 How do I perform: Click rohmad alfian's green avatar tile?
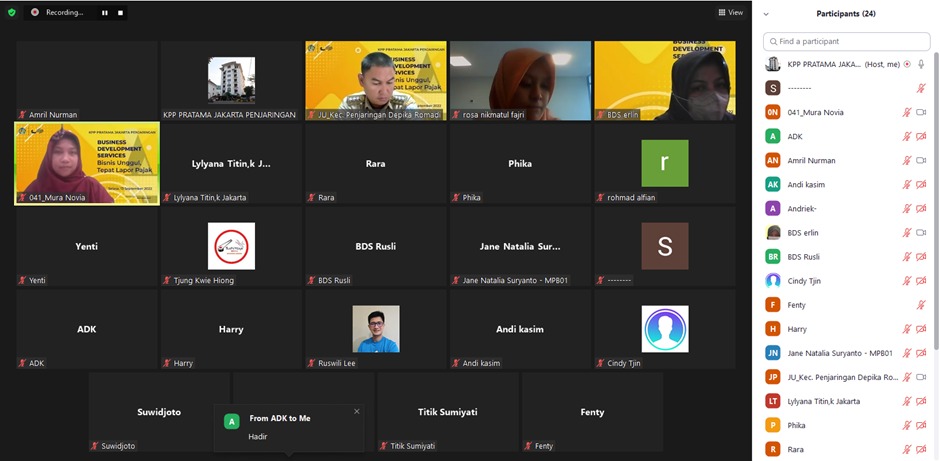(664, 163)
